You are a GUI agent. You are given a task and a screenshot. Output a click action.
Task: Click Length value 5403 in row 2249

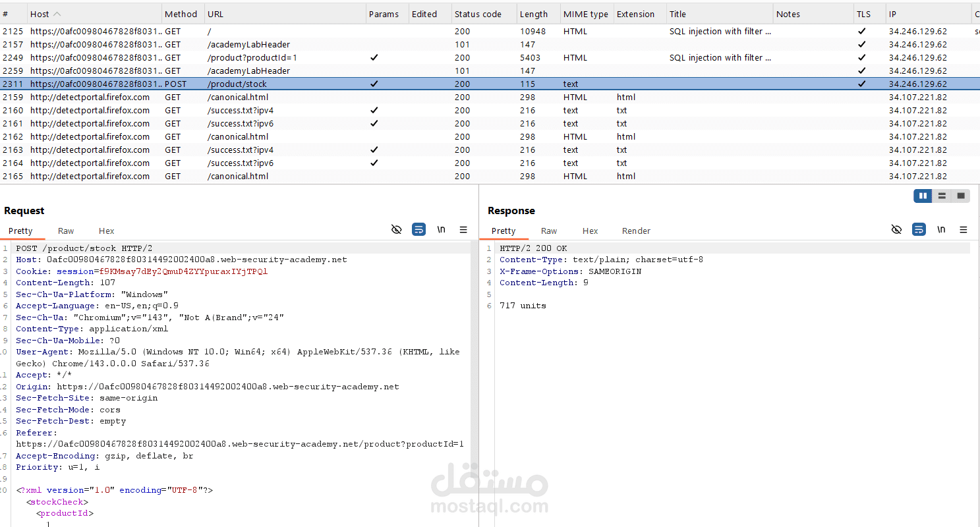[530, 57]
